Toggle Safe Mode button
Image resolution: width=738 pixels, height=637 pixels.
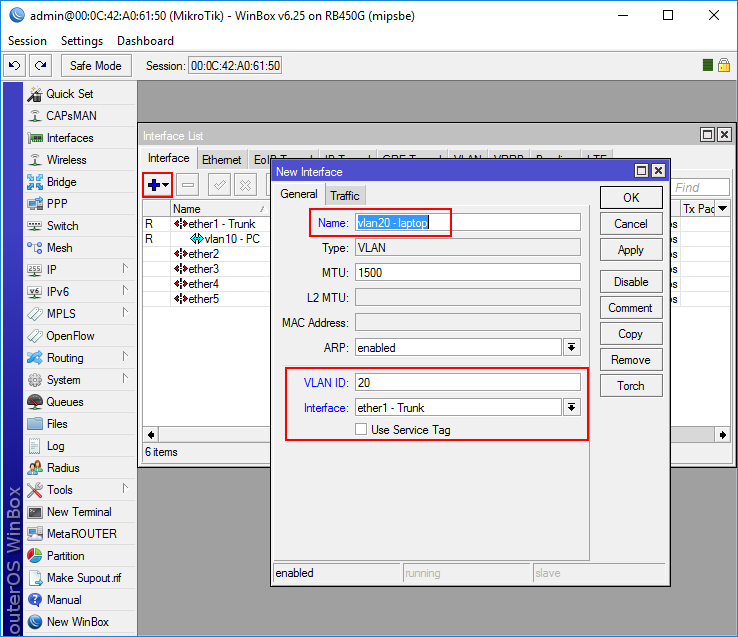96,65
